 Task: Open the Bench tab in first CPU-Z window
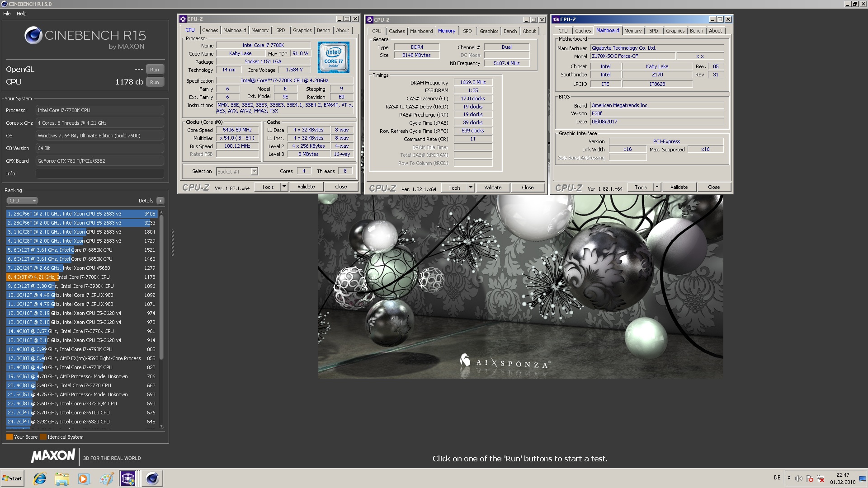323,30
